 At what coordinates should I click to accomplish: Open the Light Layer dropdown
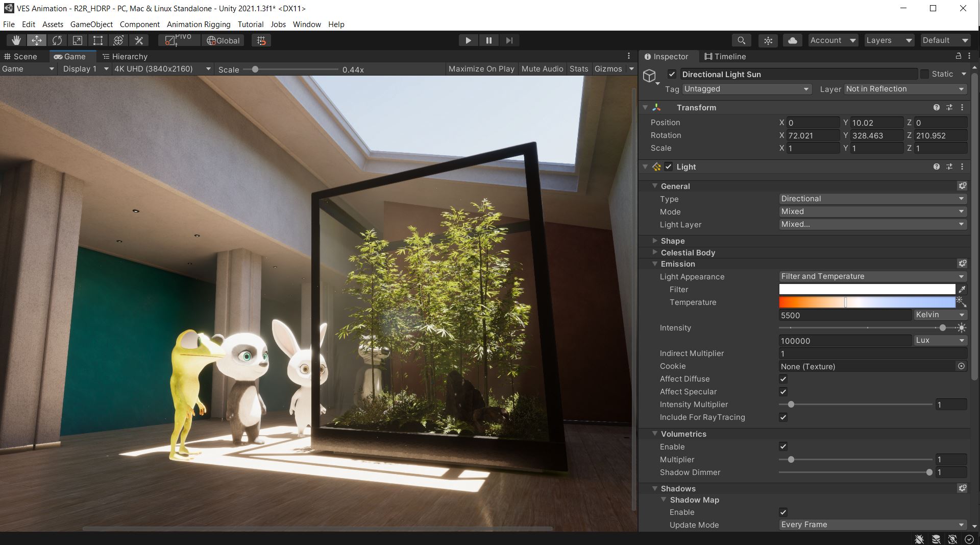872,224
